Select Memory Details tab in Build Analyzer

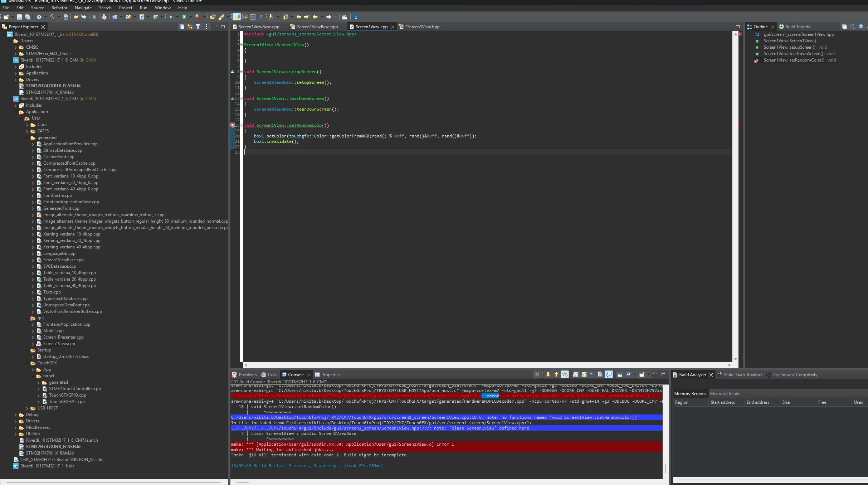[725, 393]
